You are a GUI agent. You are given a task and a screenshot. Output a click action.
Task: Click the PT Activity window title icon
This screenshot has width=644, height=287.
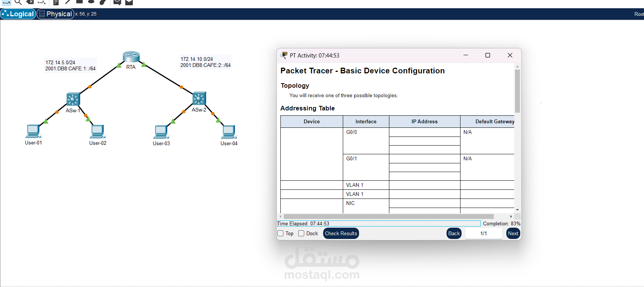tap(284, 55)
